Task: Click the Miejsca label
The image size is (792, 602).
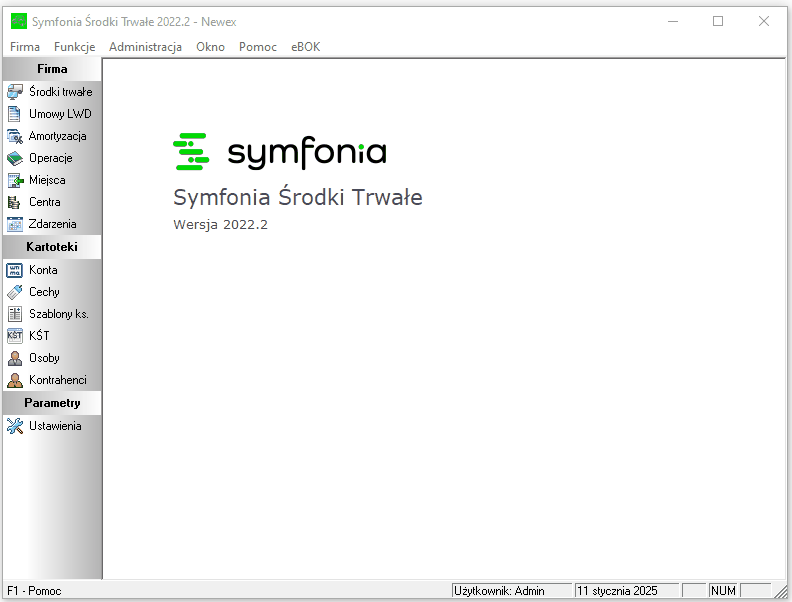Action: coord(47,180)
